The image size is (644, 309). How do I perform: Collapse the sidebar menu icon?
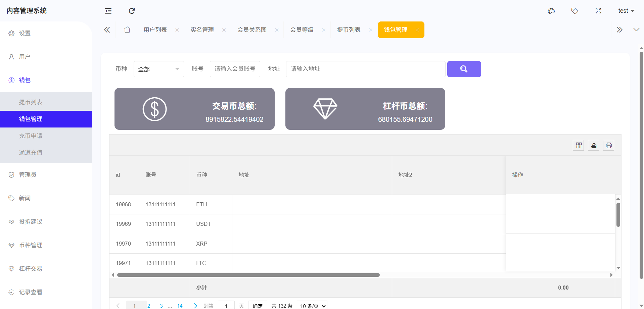point(108,11)
